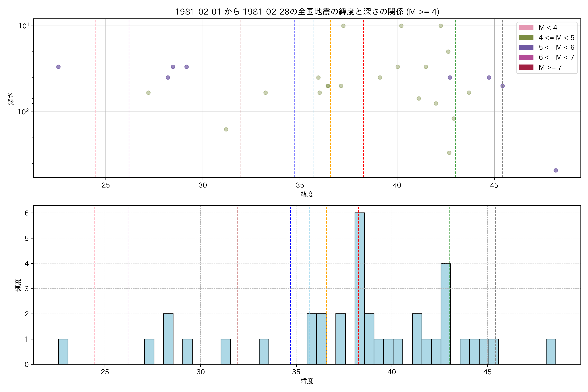
Task: Click the 10¹ tick label on depth axis
Action: tap(24, 26)
